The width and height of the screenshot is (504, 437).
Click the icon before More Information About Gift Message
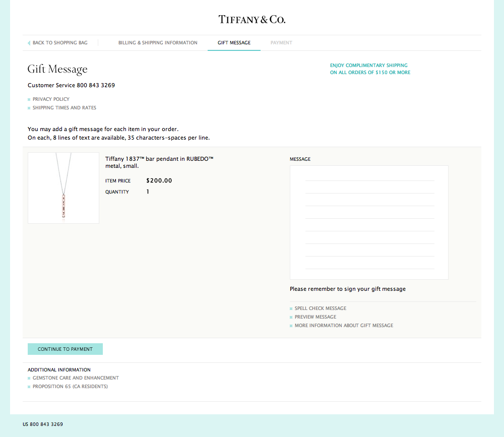[x=291, y=325]
